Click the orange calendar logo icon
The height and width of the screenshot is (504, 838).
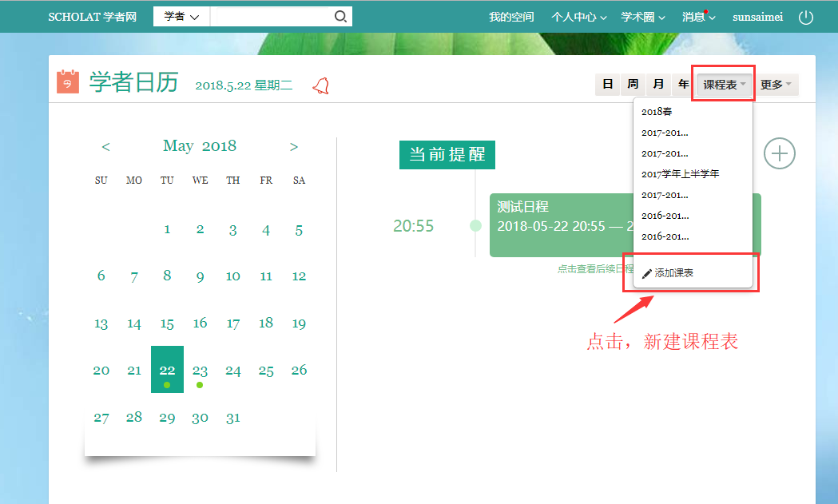click(68, 82)
